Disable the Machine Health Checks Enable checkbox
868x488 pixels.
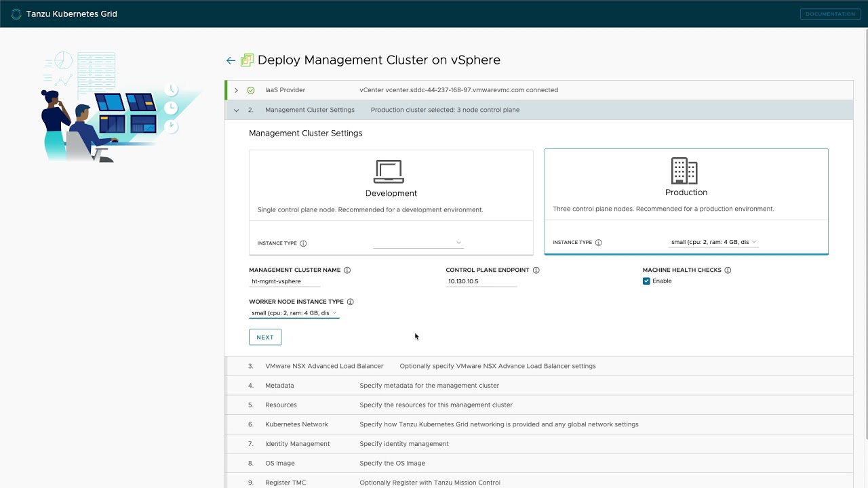coord(646,281)
